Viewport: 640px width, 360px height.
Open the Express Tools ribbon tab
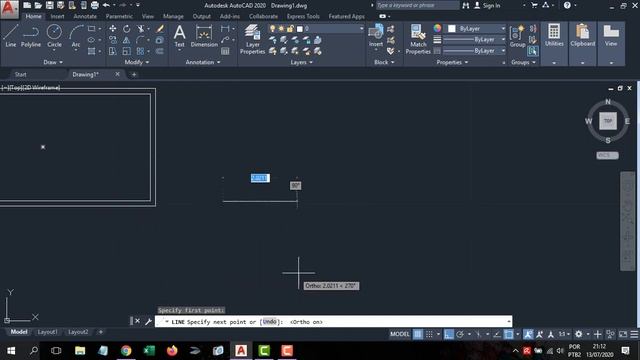[x=303, y=16]
